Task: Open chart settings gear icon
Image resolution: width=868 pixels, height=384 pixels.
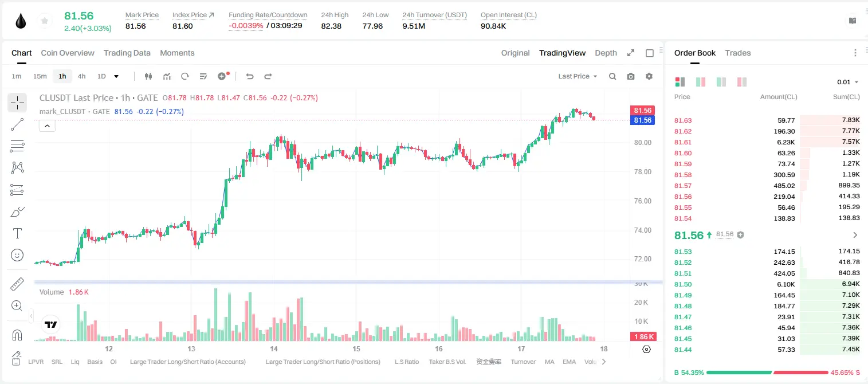Action: click(x=649, y=76)
